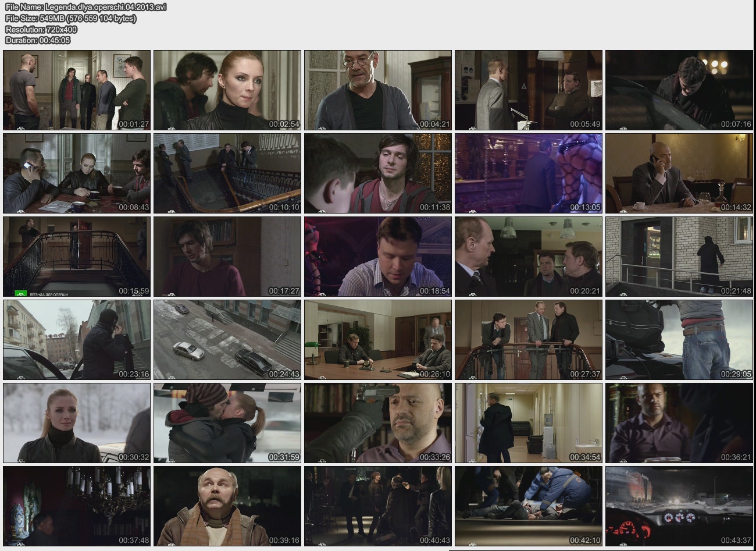Select the snowy portrait frame at 00:30:32

[77, 423]
